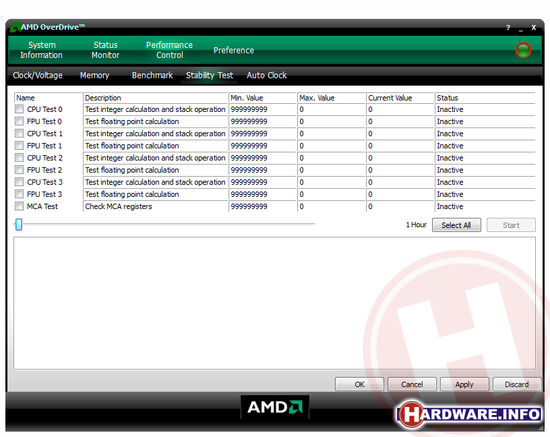Open the Auto Clock subtab
The height and width of the screenshot is (437, 550).
tap(267, 75)
